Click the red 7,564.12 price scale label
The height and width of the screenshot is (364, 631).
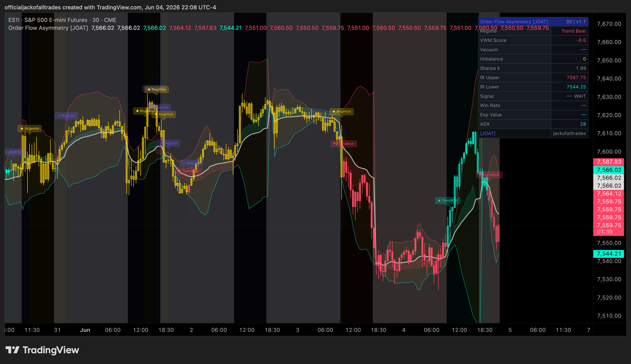point(608,193)
